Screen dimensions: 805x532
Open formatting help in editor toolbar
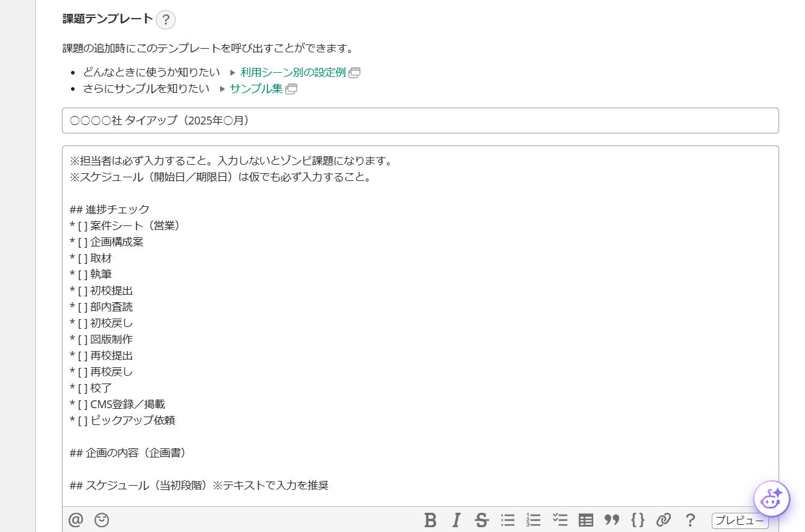690,520
